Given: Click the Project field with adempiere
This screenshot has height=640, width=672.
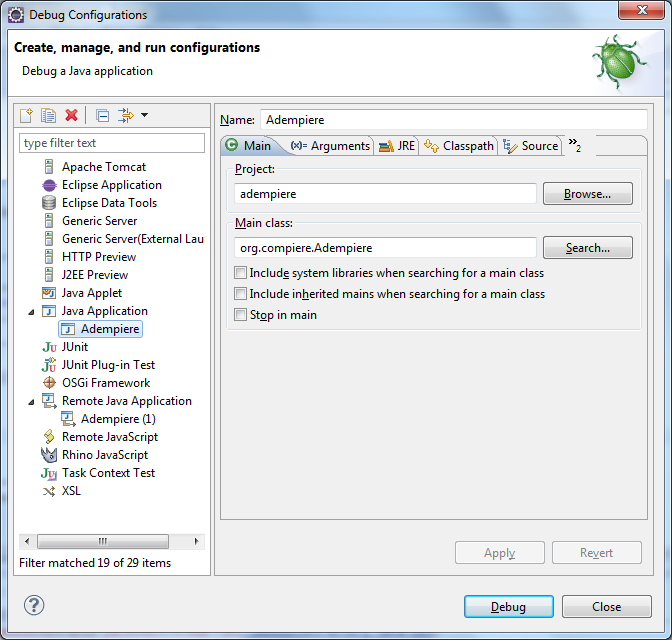Looking at the screenshot, I should coord(385,194).
